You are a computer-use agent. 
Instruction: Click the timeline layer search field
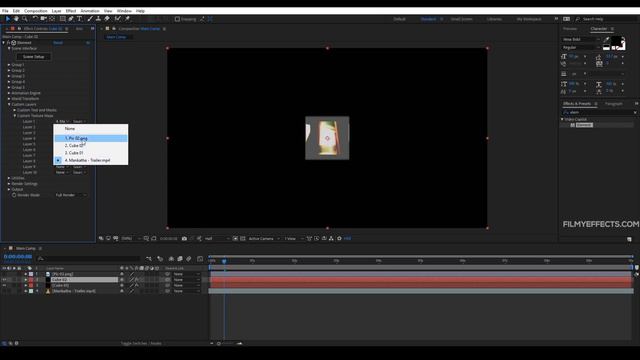[x=88, y=259]
